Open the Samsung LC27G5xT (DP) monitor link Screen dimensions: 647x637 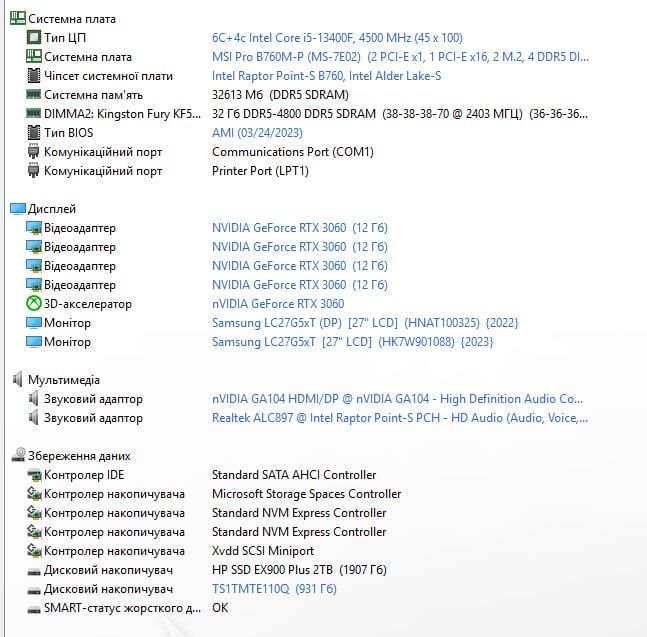[x=365, y=323]
